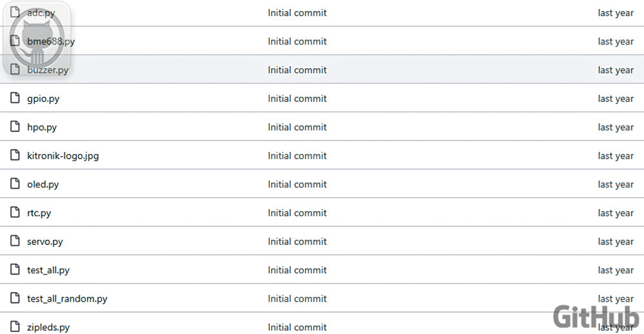Viewport: 644px width, 334px height.
Task: Click the GitHub wordmark in the corner
Action: (596, 317)
